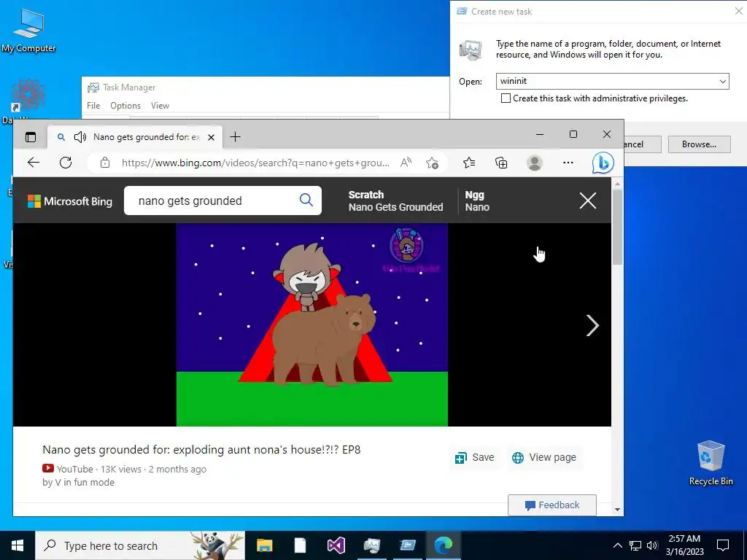View site information lock icon
Image resolution: width=747 pixels, height=560 pixels.
tap(105, 163)
